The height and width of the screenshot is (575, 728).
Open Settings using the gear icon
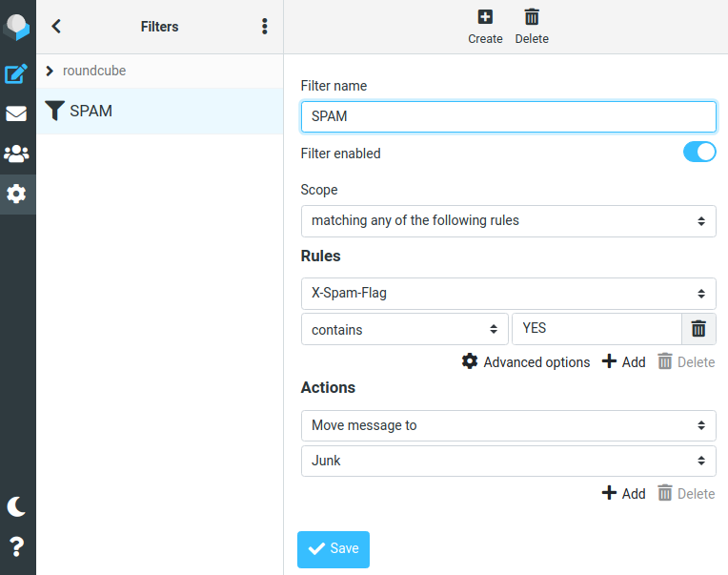tap(16, 194)
